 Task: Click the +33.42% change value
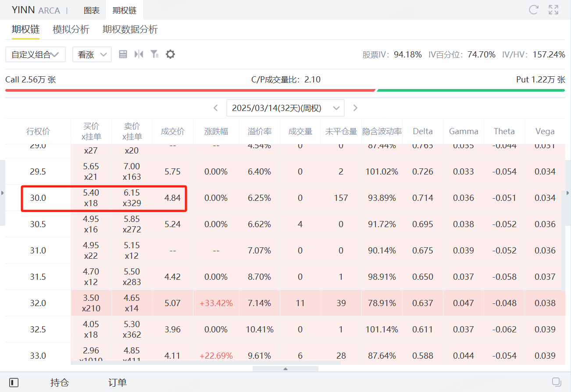216,303
